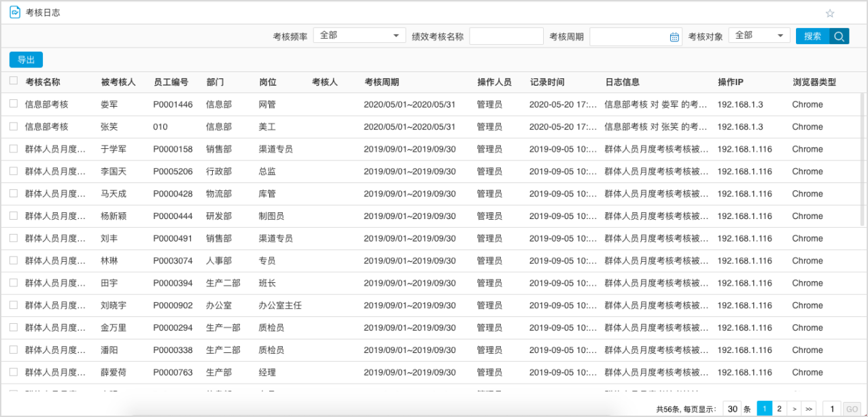The width and height of the screenshot is (868, 417).
Task: Click the GO page jump button
Action: click(x=851, y=409)
